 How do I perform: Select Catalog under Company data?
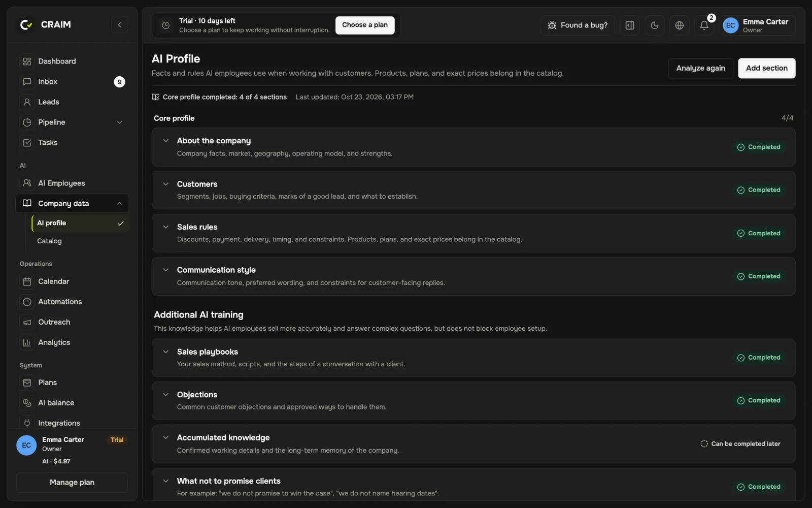[x=80, y=241]
